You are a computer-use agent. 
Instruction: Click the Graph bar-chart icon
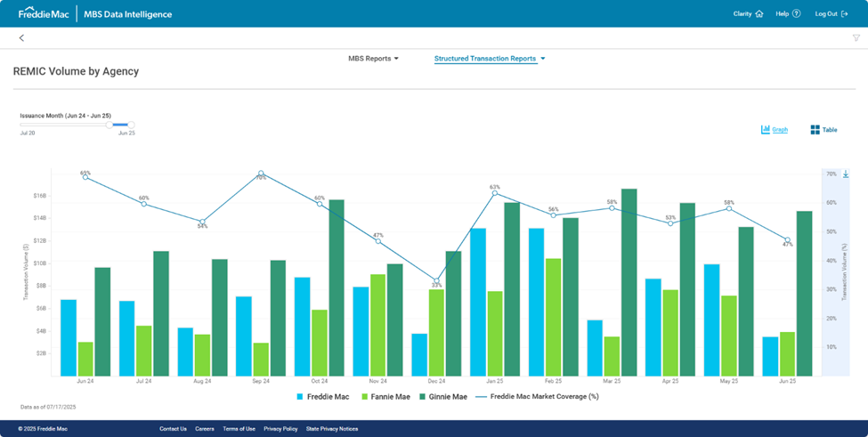(x=766, y=129)
